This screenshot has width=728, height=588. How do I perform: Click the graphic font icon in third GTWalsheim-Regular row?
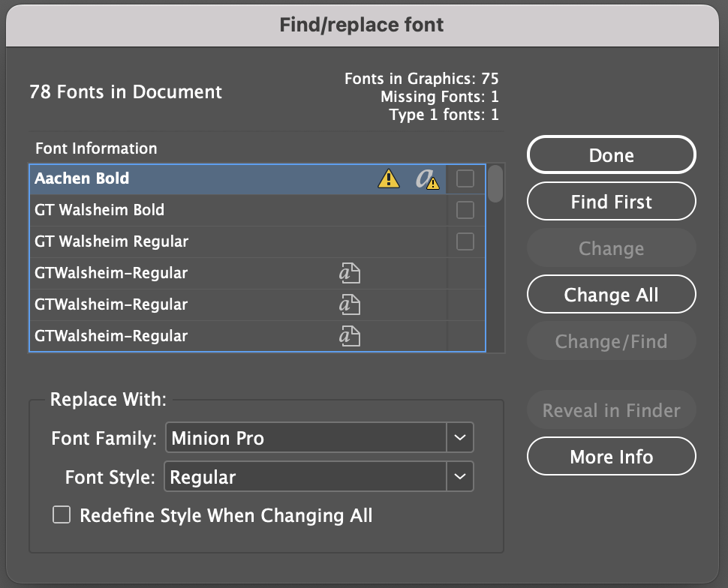click(349, 336)
